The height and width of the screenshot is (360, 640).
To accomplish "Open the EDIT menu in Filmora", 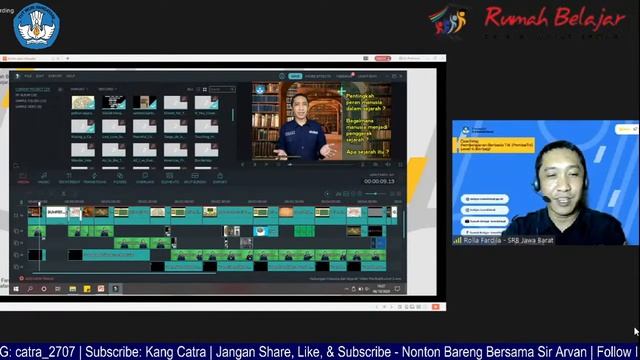I will pyautogui.click(x=40, y=76).
